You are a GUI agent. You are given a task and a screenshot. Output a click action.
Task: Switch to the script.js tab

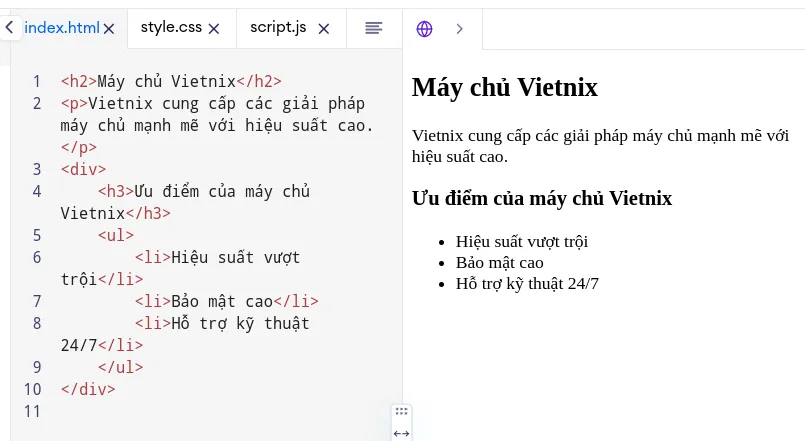[x=278, y=27]
